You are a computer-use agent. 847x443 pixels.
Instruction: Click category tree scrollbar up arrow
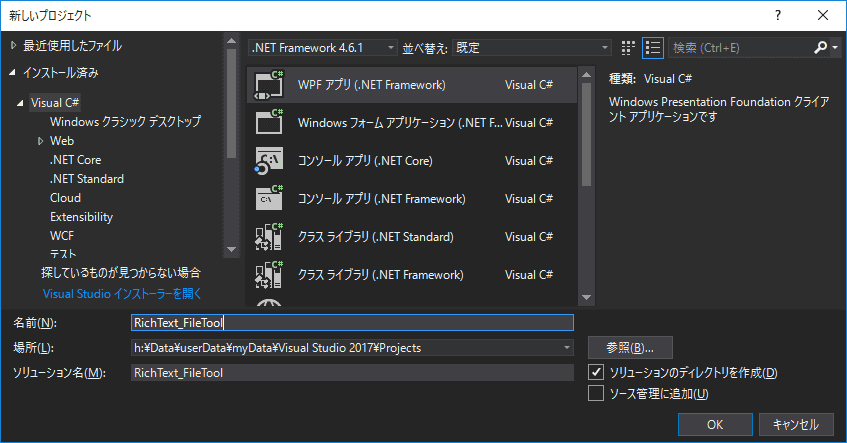(232, 41)
